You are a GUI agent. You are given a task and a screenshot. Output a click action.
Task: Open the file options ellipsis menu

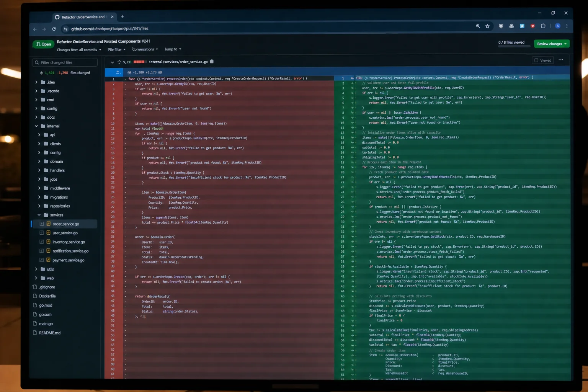point(561,60)
